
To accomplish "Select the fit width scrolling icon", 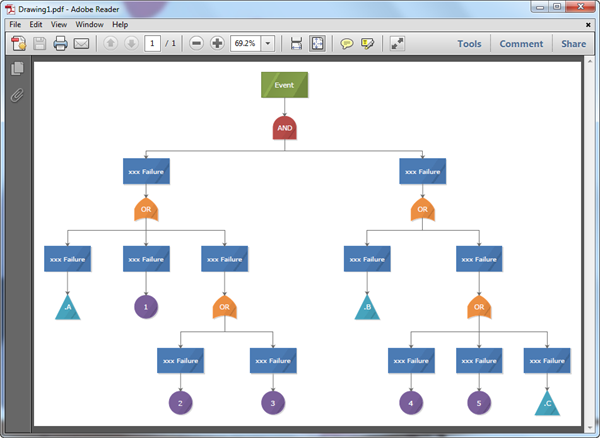I will (296, 44).
